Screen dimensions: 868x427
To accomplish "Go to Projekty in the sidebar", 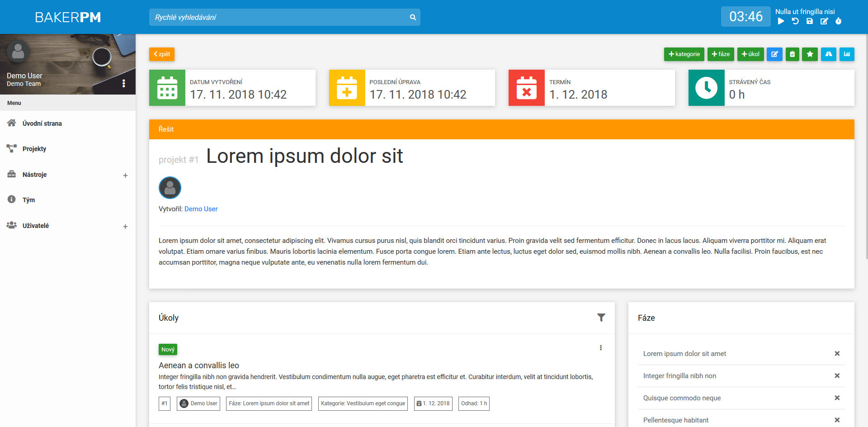I will tap(34, 149).
